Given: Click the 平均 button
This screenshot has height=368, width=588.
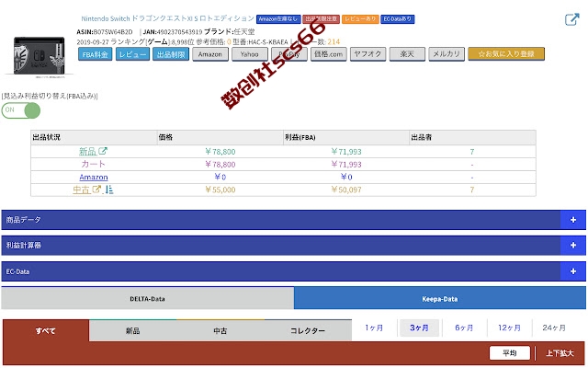Looking at the screenshot, I should tap(510, 353).
